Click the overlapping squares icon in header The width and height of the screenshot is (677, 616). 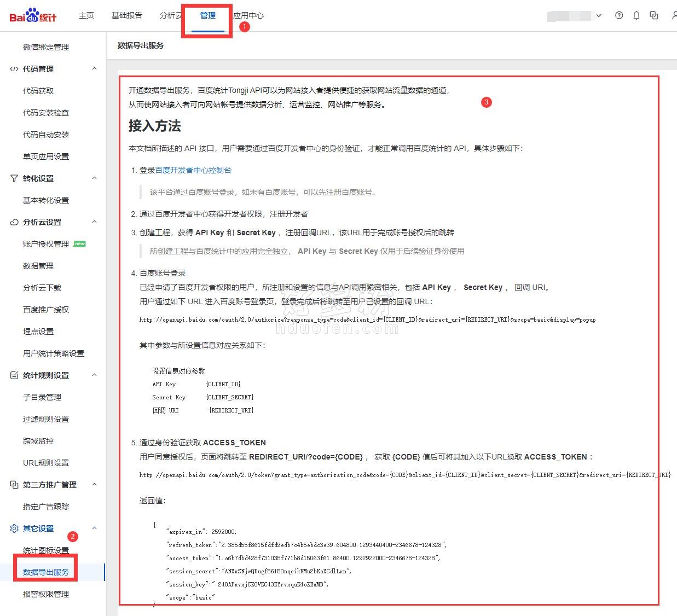[654, 15]
